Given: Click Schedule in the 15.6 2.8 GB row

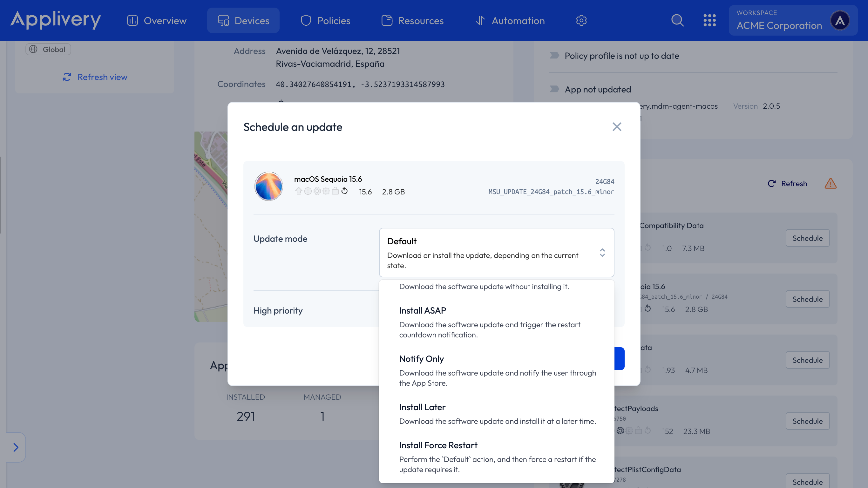Looking at the screenshot, I should point(807,299).
